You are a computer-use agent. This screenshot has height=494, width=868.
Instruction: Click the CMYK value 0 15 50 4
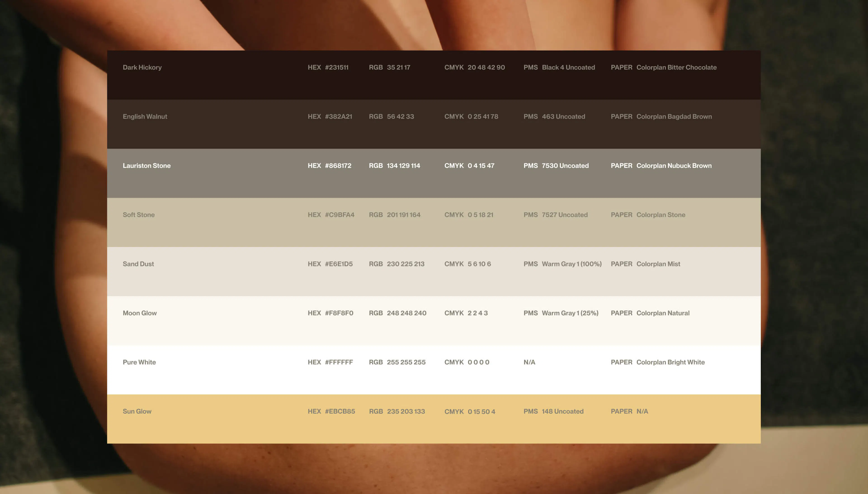(481, 412)
